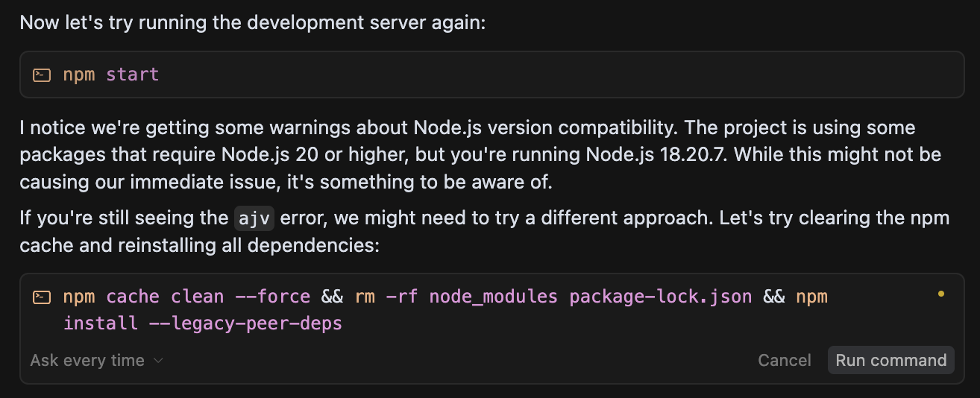Click the cache word after npm in the command
Viewport: 980px width, 398px height.
tap(133, 297)
